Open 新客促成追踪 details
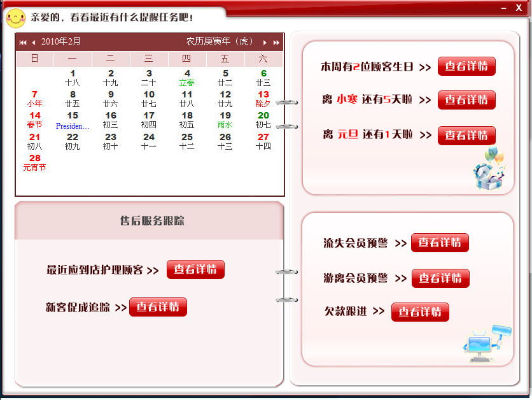The width and height of the screenshot is (532, 400). pyautogui.click(x=158, y=307)
